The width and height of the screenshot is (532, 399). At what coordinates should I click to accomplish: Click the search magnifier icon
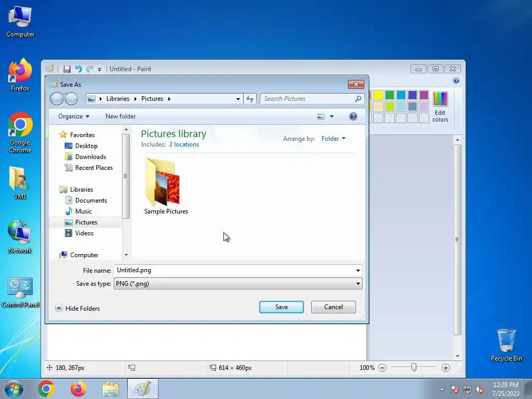[358, 99]
